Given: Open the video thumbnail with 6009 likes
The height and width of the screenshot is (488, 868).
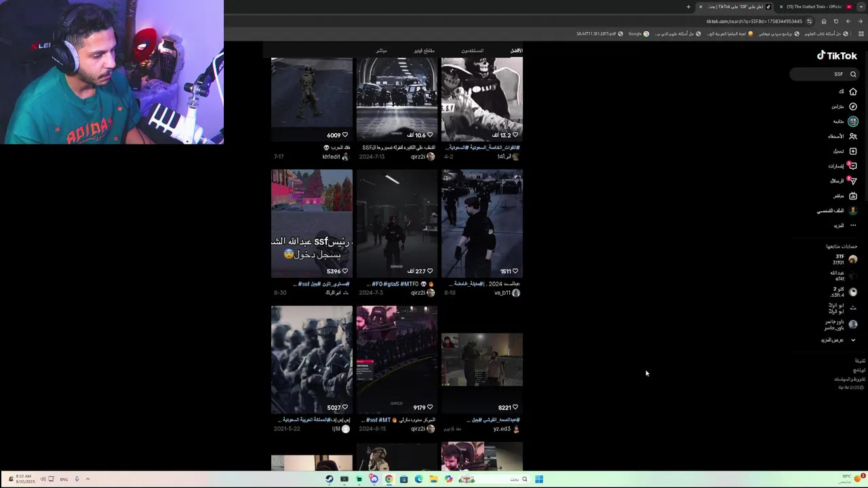Looking at the screenshot, I should (x=312, y=99).
